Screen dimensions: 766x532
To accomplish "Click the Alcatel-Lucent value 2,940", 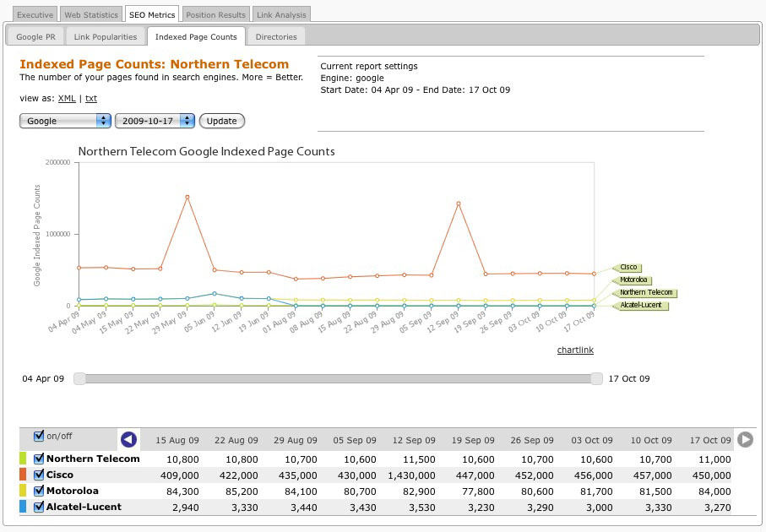I will click(x=186, y=508).
